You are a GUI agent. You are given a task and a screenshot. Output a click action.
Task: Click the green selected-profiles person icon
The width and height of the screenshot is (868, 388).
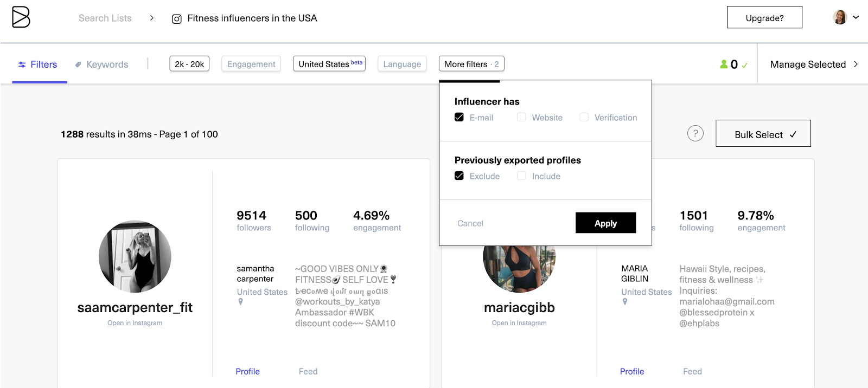pyautogui.click(x=724, y=64)
